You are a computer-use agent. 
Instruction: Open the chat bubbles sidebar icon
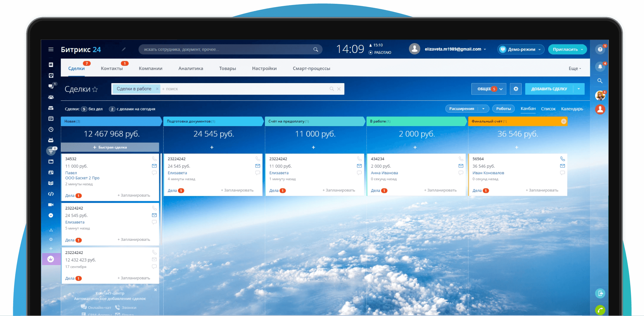click(x=51, y=86)
